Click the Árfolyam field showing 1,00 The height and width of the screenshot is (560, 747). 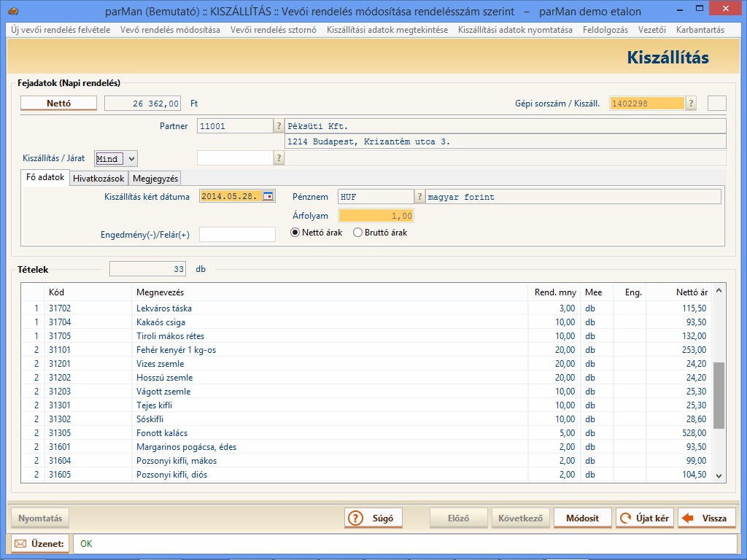pyautogui.click(x=376, y=216)
